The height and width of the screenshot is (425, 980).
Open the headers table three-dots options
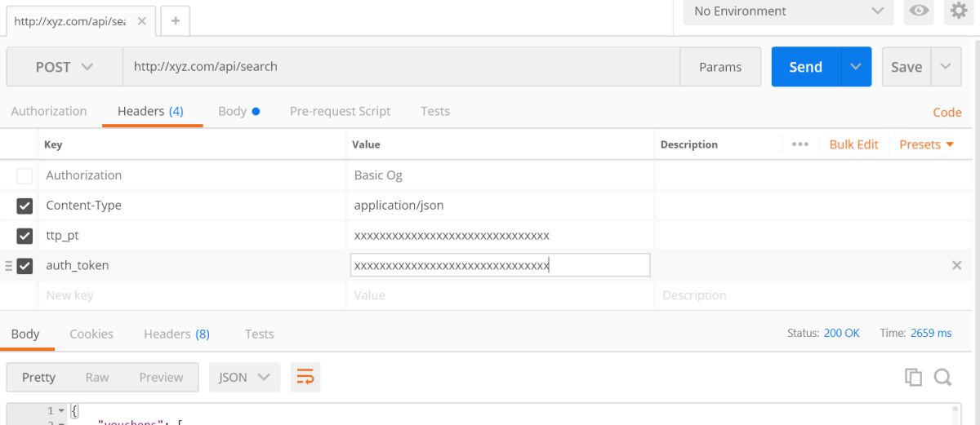pos(800,144)
